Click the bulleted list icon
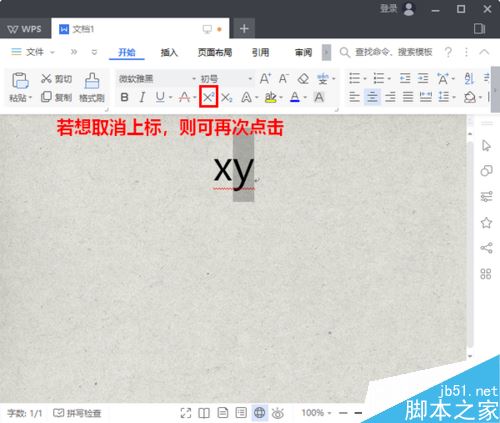500x423 pixels. click(x=354, y=79)
